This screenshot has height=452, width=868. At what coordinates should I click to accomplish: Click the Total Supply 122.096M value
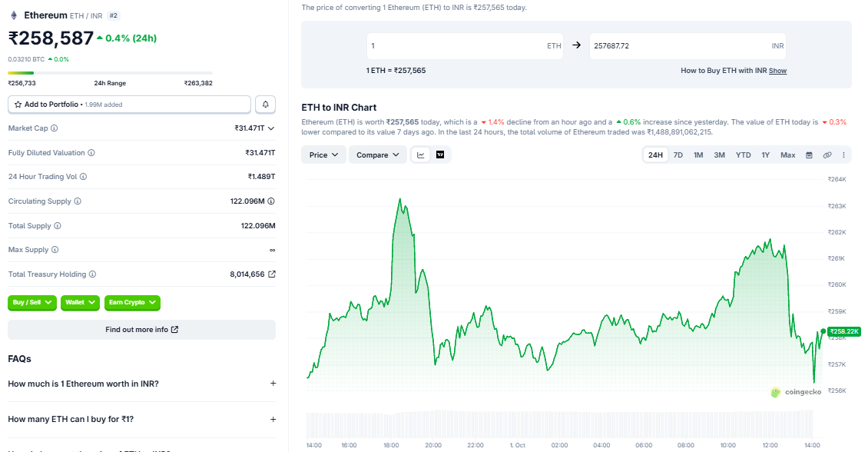pyautogui.click(x=258, y=225)
